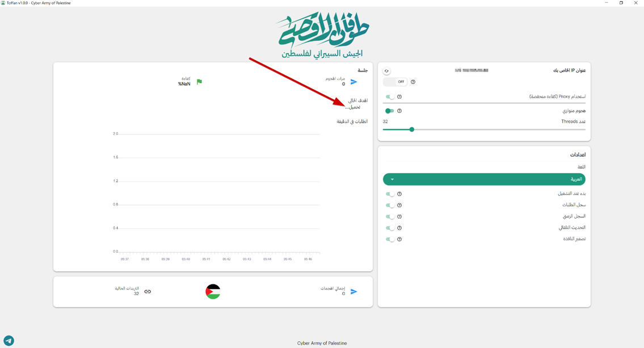This screenshot has height=348, width=644.
Task: Open help icon for هجوم متوازي option
Action: (x=399, y=111)
